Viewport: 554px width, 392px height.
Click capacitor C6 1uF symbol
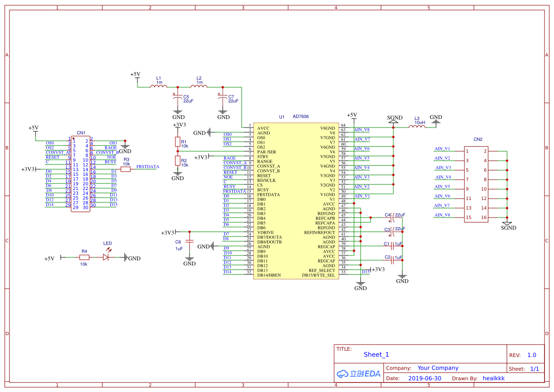pyautogui.click(x=190, y=241)
